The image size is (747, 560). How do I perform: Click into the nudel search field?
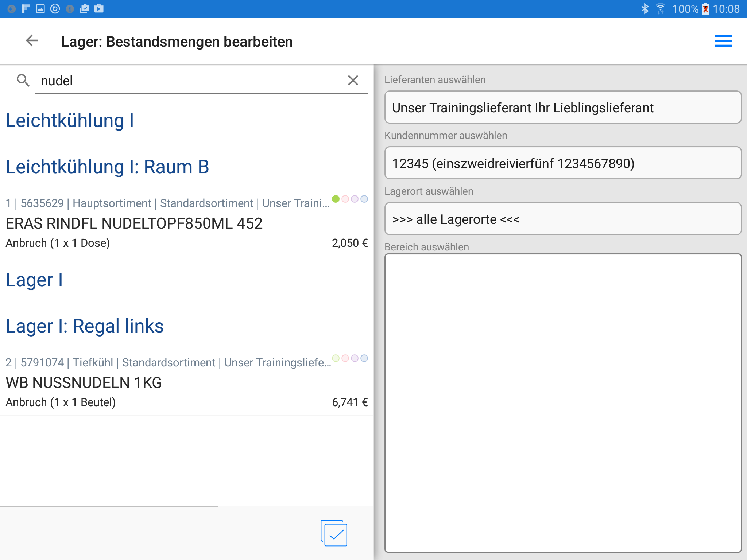(190, 81)
